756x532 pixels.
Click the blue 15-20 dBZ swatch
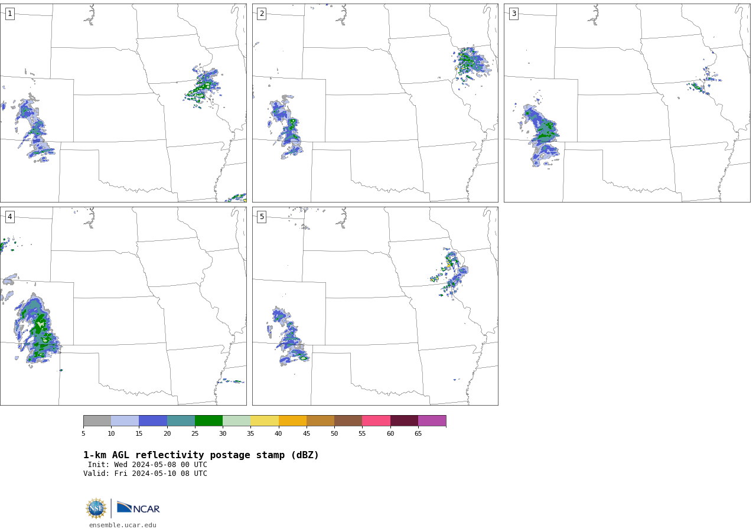(153, 421)
